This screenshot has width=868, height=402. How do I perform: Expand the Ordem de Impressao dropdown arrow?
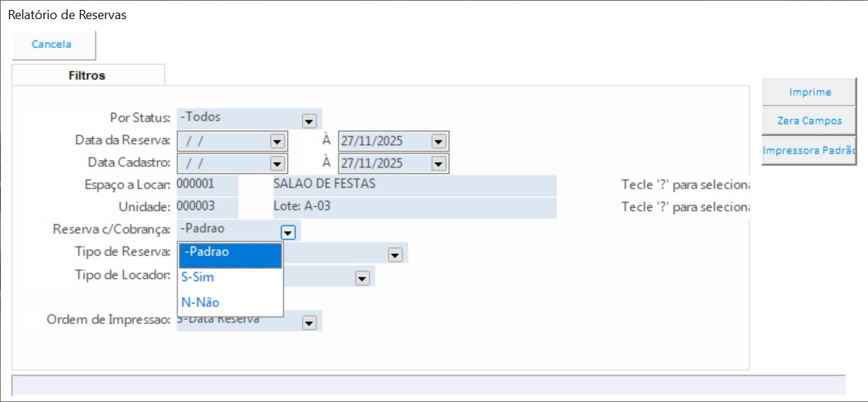pos(308,323)
